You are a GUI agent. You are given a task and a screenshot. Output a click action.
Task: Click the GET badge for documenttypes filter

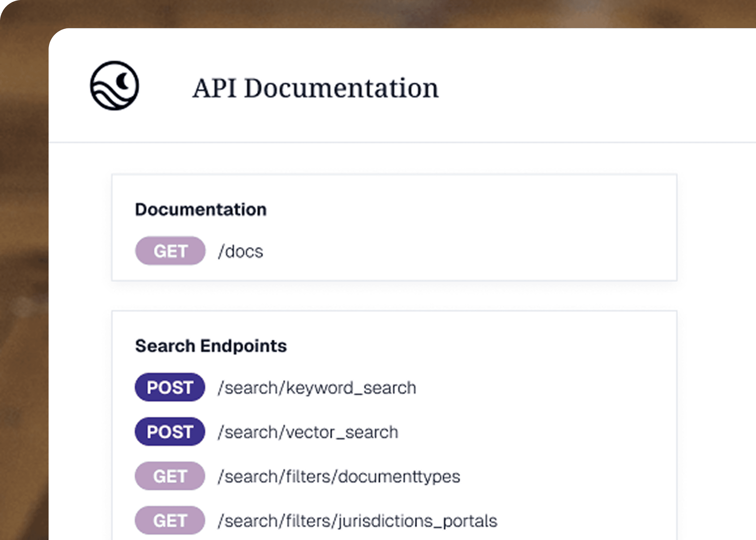coord(170,476)
